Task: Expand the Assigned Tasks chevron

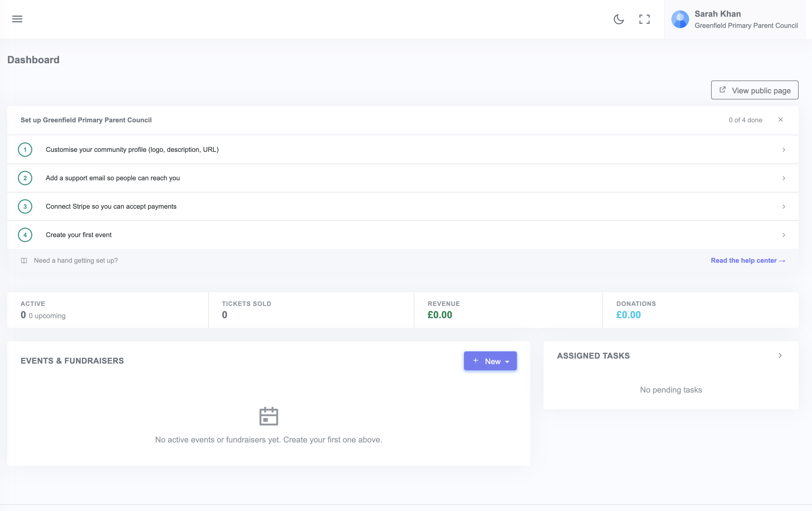Action: point(780,356)
